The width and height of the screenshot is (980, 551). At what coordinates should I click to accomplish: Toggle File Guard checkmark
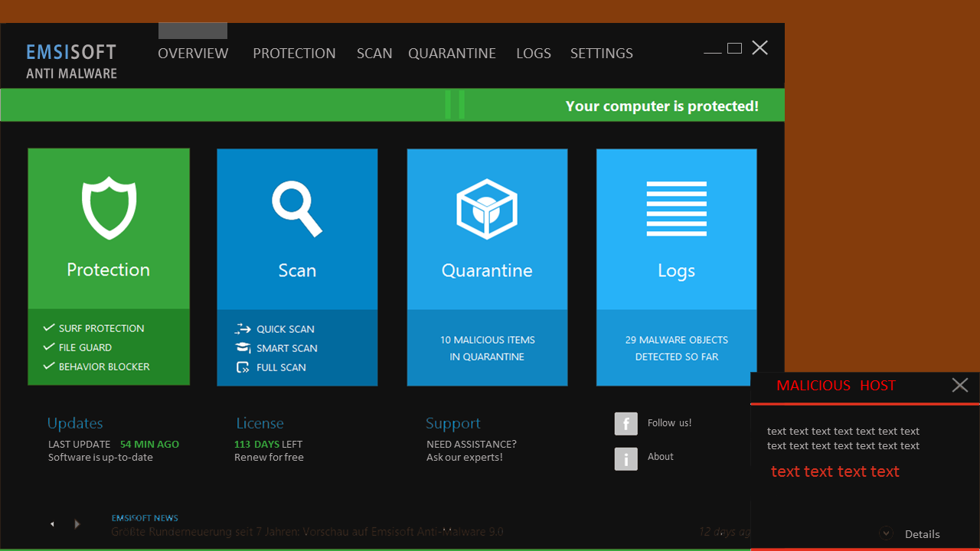[x=49, y=347]
